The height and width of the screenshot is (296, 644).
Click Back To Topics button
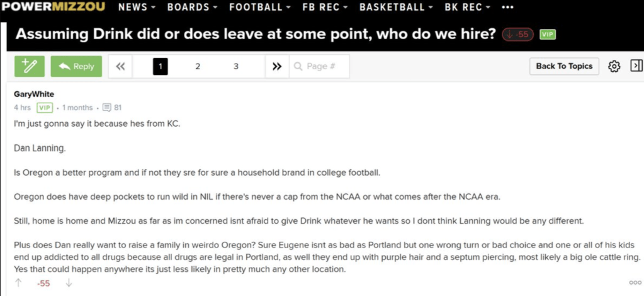pos(564,66)
